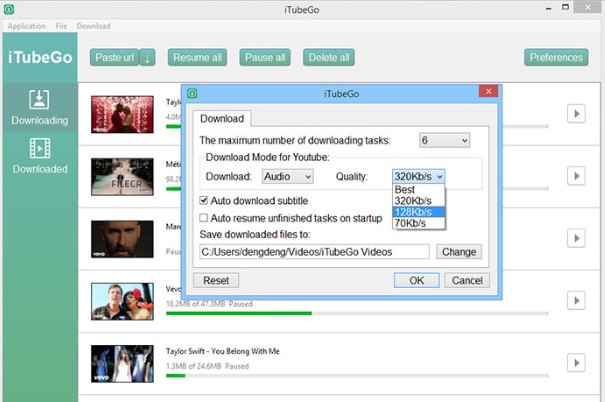Click Pause all button
The width and height of the screenshot is (605, 402).
pos(265,57)
